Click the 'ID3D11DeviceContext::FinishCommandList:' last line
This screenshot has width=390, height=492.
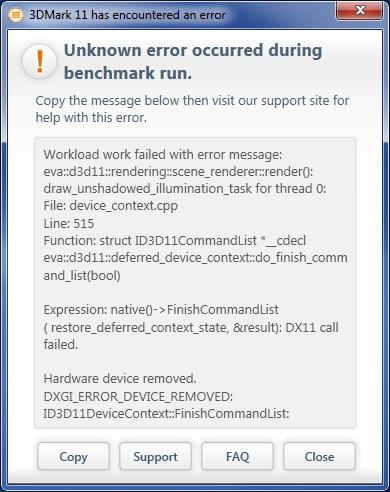click(x=166, y=414)
